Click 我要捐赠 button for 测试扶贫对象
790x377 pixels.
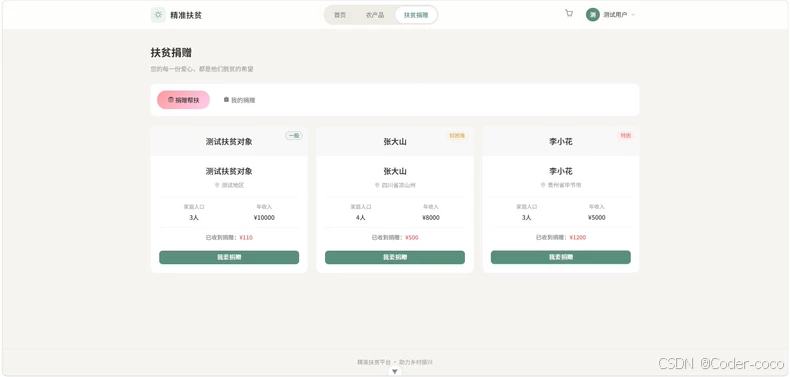point(229,257)
